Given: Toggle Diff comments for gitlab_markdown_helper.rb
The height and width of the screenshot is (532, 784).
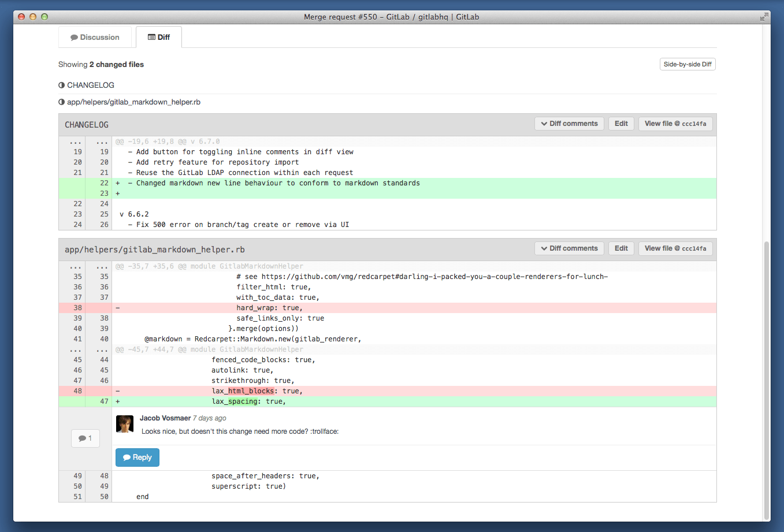Looking at the screenshot, I should (569, 248).
